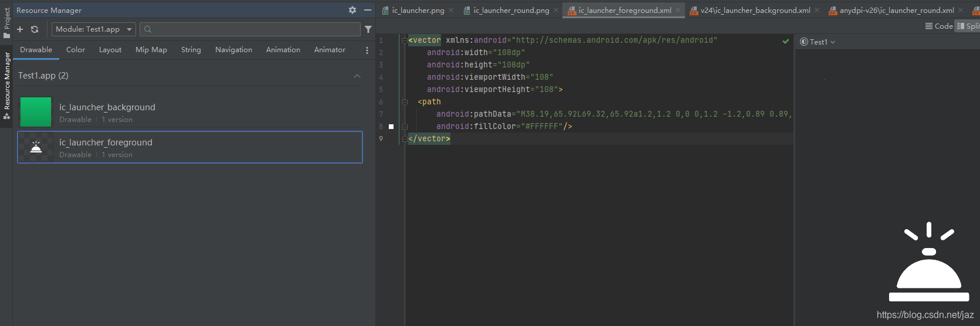Switch to the Navigation tab

(x=233, y=50)
